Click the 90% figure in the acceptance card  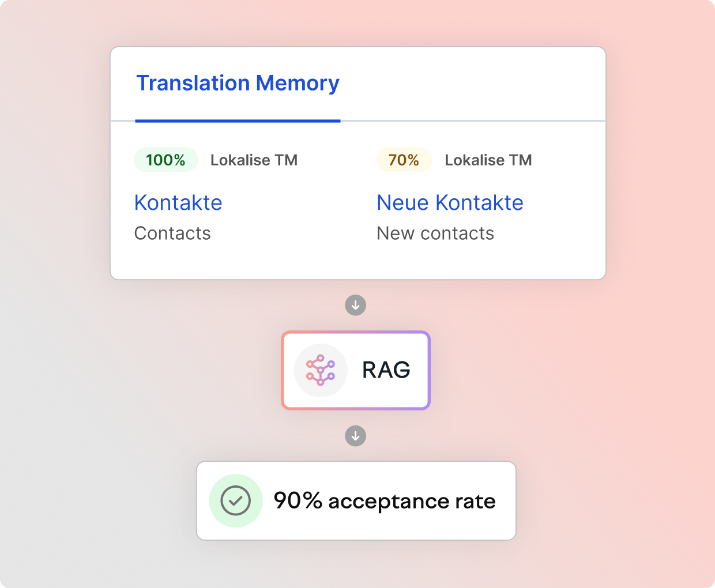(298, 501)
